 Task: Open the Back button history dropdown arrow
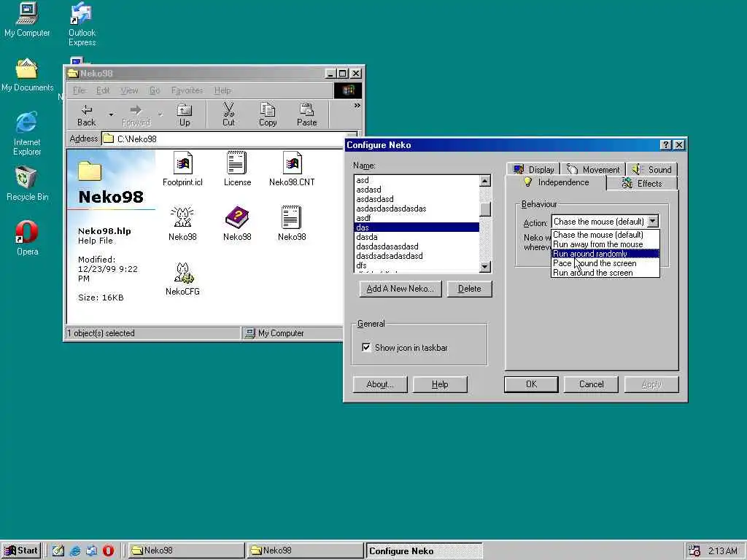111,114
